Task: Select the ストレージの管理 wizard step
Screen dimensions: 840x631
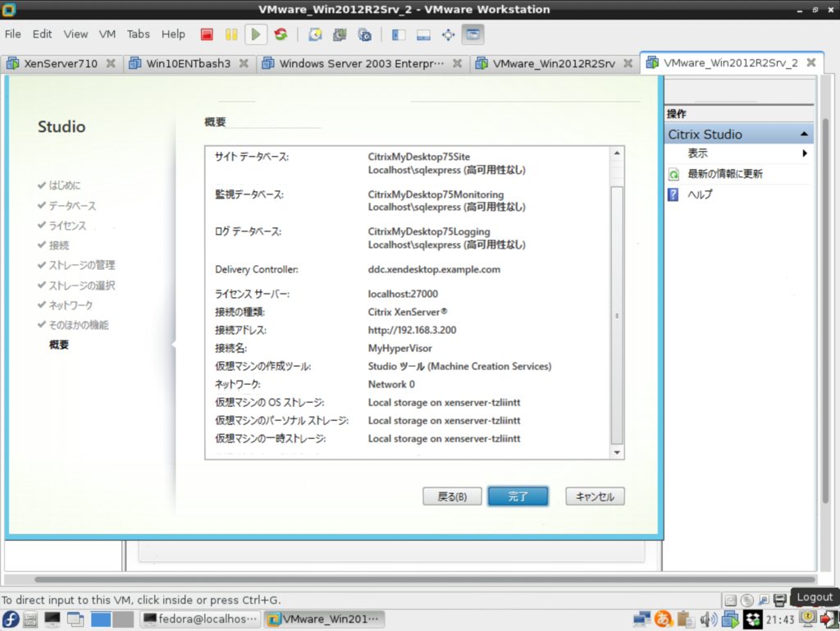Action: [82, 265]
